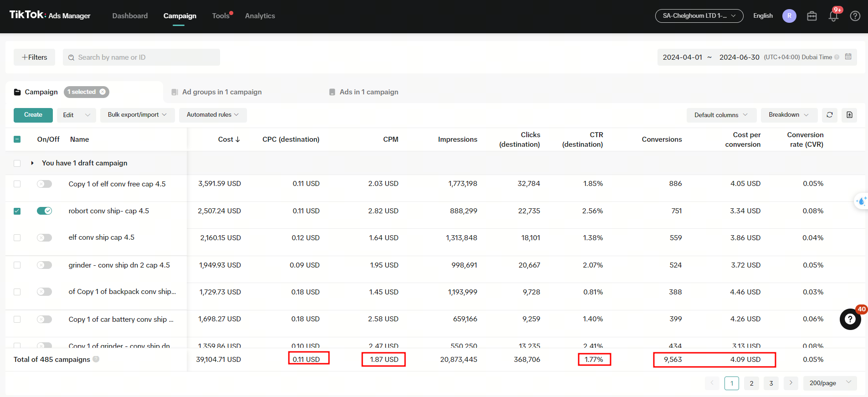Toggle the select-all header checkbox
Viewport: 868px width, 397px height.
click(x=17, y=139)
